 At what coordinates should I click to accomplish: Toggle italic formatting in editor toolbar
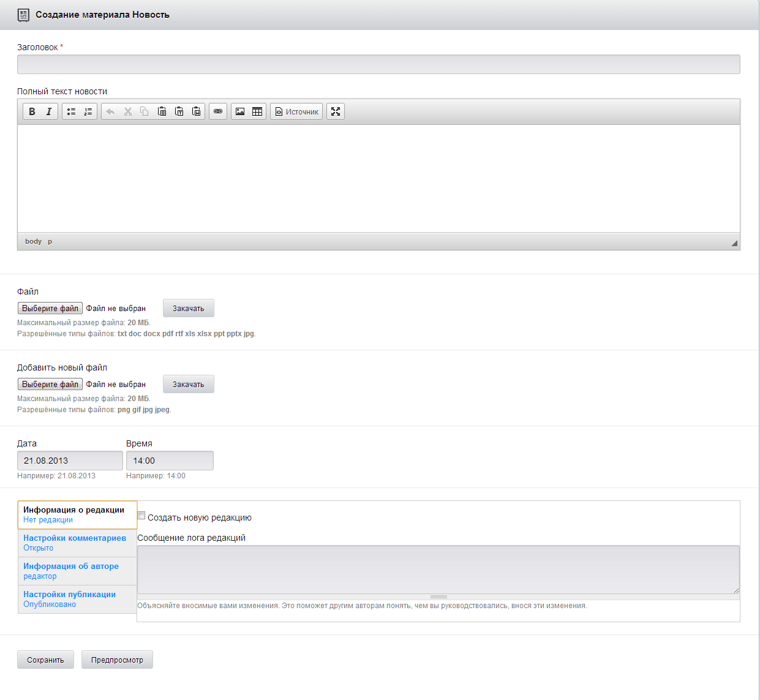click(x=49, y=111)
